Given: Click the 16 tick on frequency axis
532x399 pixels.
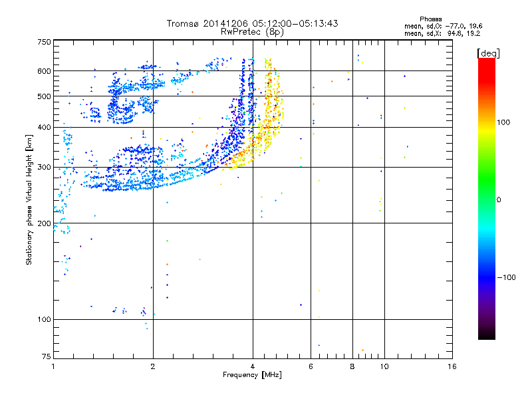Looking at the screenshot, I should (x=452, y=366).
